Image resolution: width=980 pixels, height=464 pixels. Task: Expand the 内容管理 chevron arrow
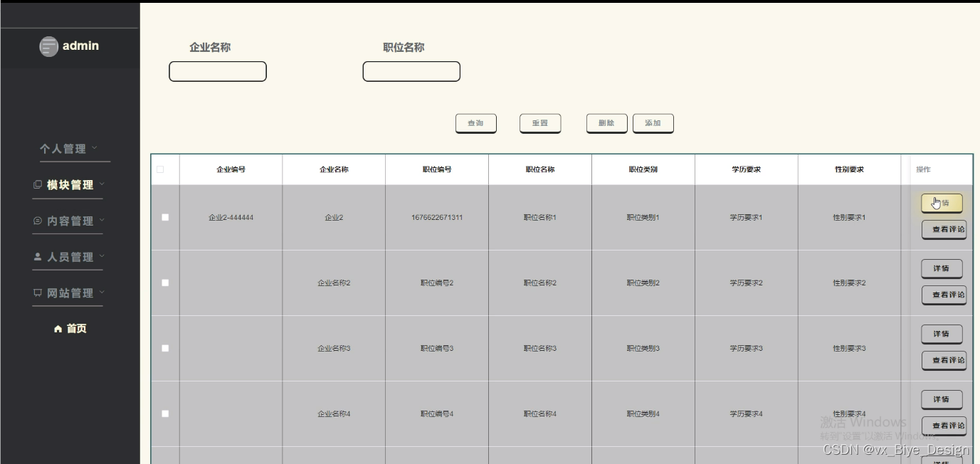102,221
